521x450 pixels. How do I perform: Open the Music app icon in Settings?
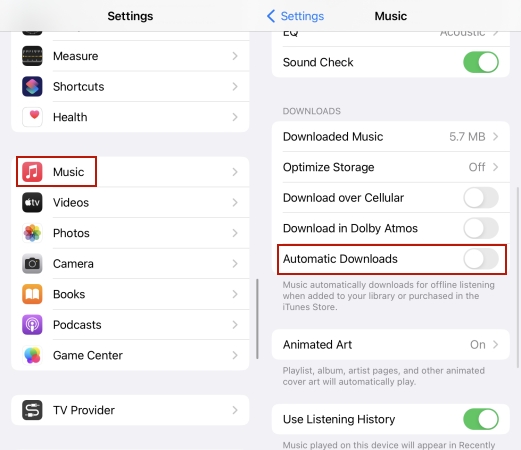click(32, 172)
